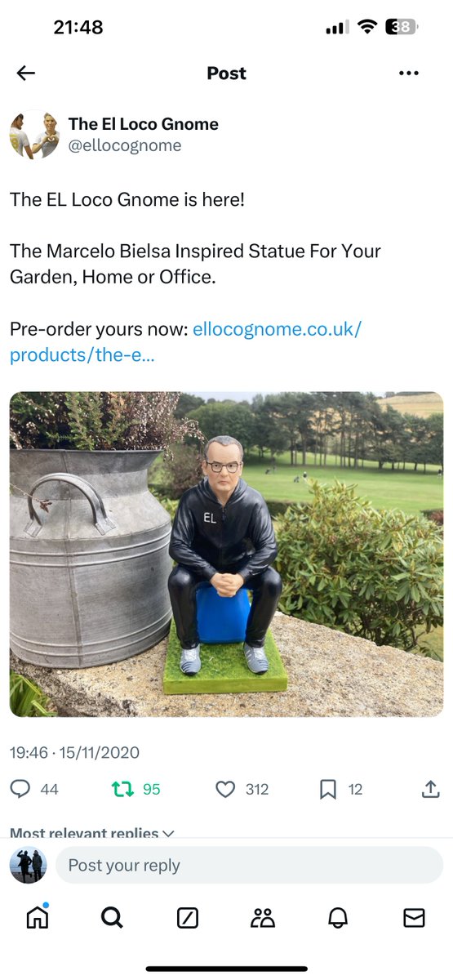The height and width of the screenshot is (980, 453).
Task: Tap the back arrow icon
Action: click(26, 73)
